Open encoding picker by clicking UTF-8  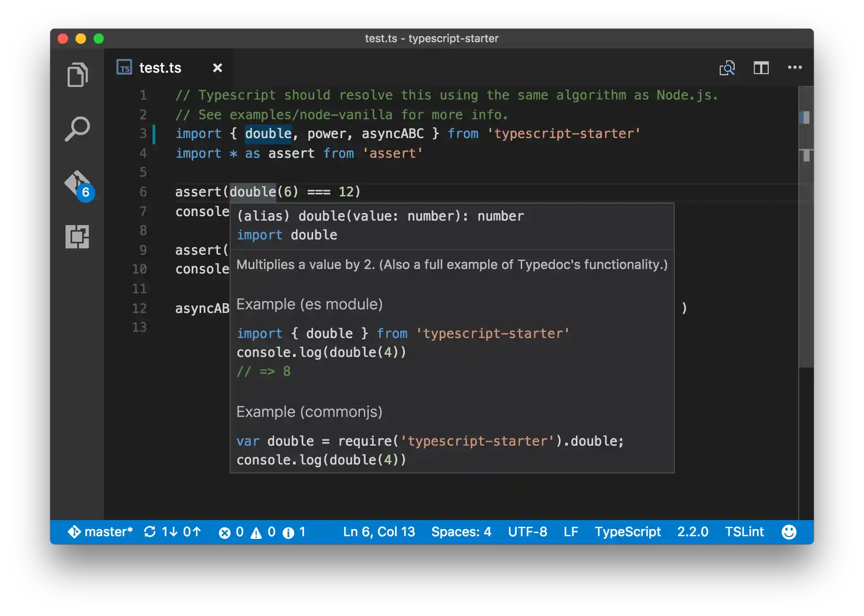528,532
